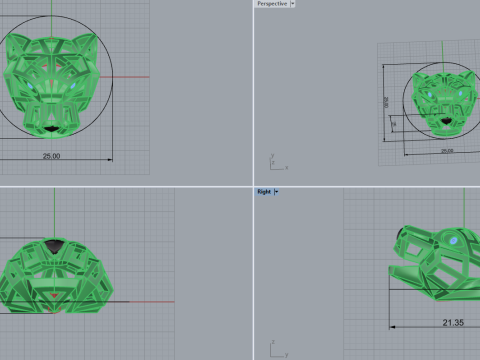
Task: Click the Right viewport title label
Action: (x=264, y=192)
